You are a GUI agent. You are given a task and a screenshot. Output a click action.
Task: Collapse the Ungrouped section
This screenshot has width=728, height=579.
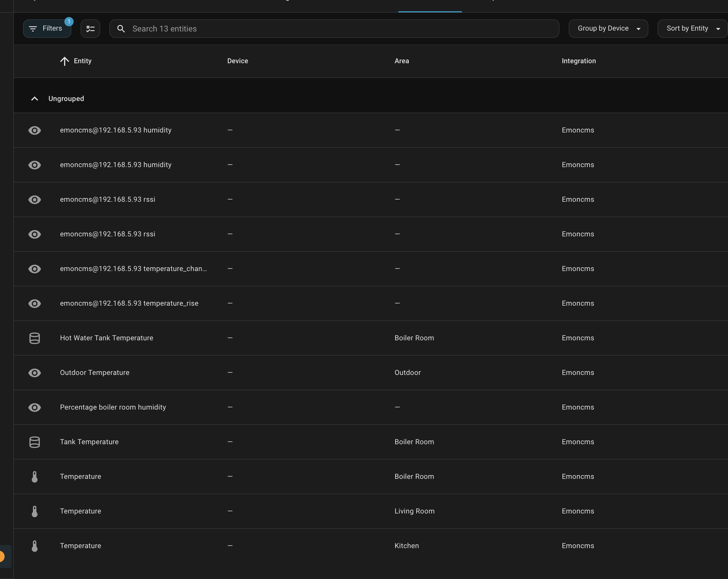click(34, 99)
